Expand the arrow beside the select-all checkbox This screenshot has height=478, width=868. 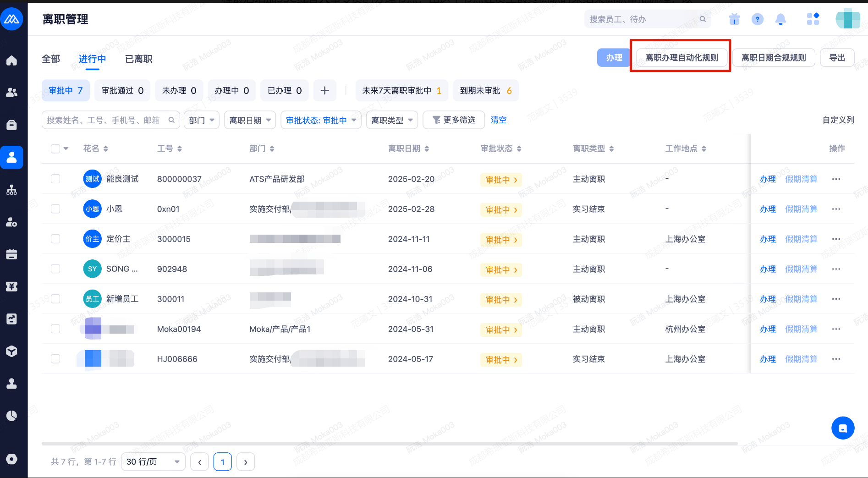pos(66,148)
